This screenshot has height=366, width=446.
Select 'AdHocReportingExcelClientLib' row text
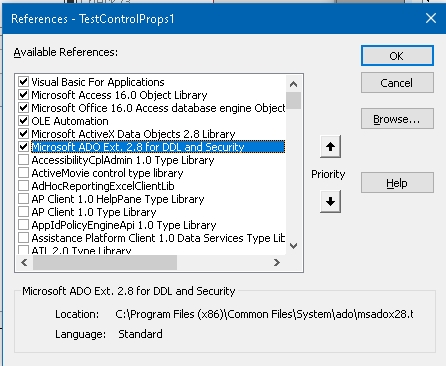[103, 186]
